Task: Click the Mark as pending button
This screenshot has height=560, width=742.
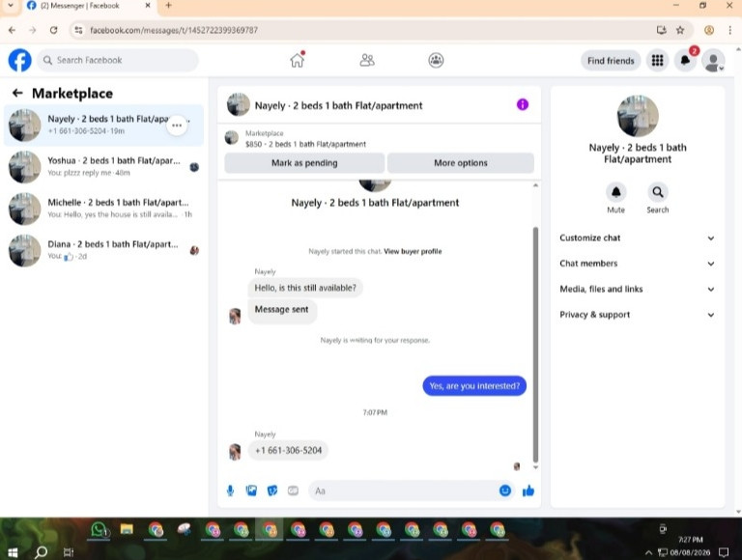Action: 304,163
